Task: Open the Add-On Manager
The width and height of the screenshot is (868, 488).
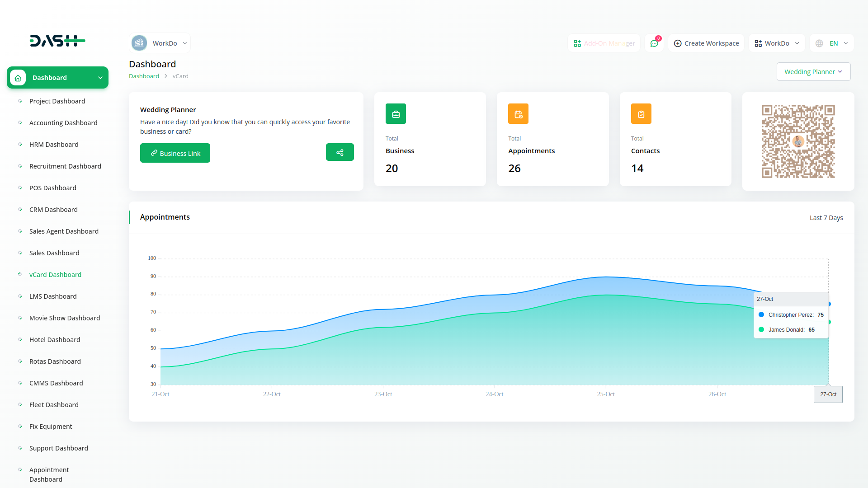Action: pyautogui.click(x=604, y=43)
